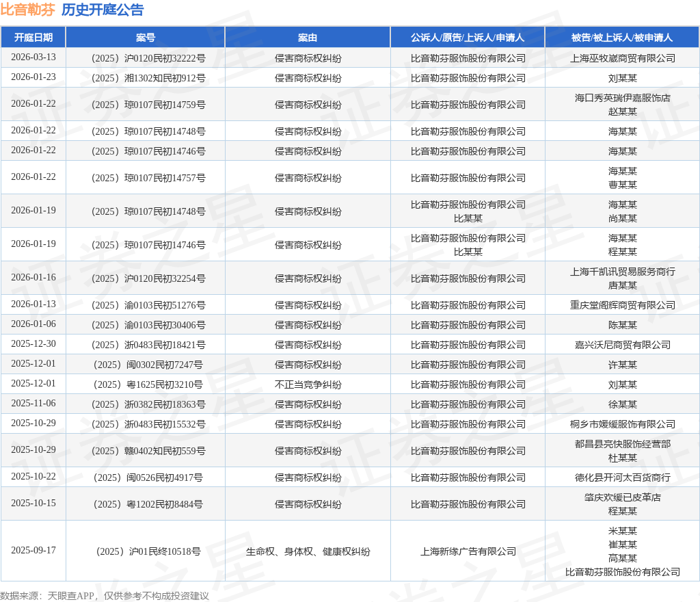Click the 生命权、身体权、健康权纠纷 cell
Viewport: 700px width, 602px height.
[308, 551]
